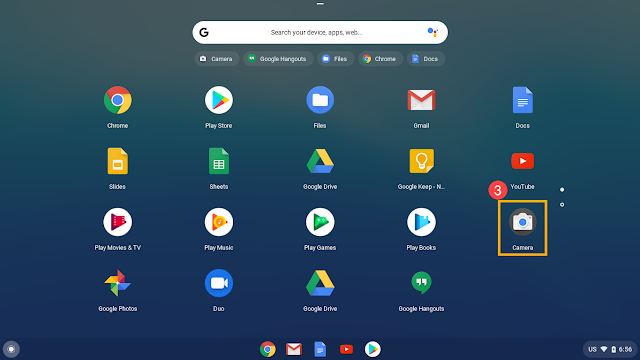This screenshot has width=640, height=360.
Task: Select the Files suggestion chip
Action: (336, 59)
